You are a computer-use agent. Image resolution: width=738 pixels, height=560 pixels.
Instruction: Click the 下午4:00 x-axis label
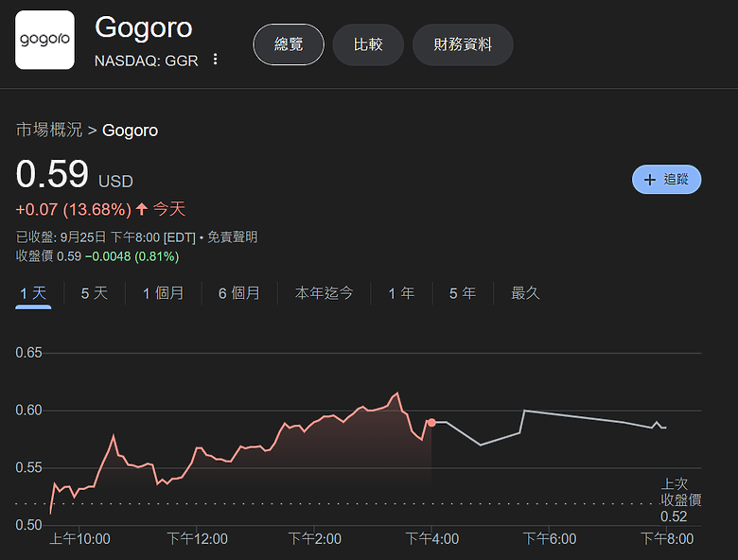(x=432, y=539)
